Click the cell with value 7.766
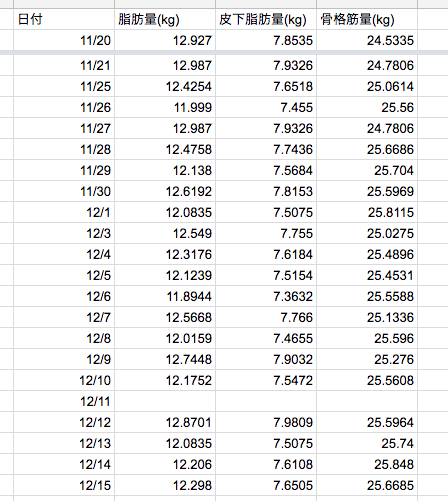 pos(266,317)
